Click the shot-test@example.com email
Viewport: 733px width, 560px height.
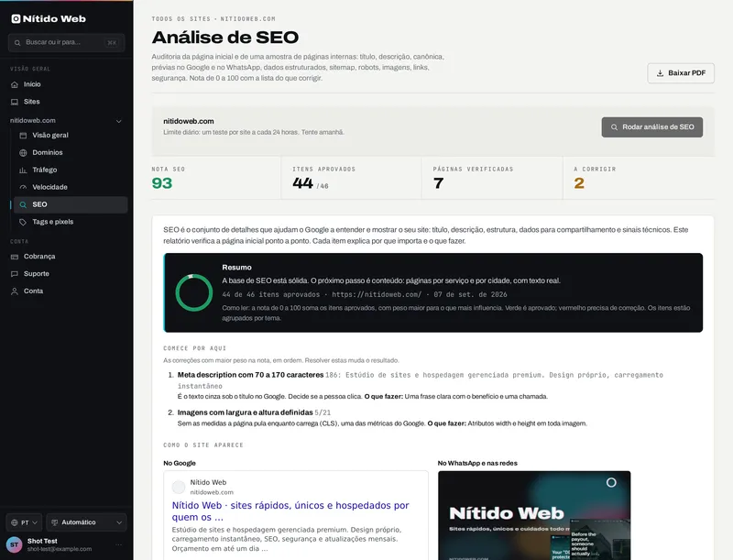[60, 549]
